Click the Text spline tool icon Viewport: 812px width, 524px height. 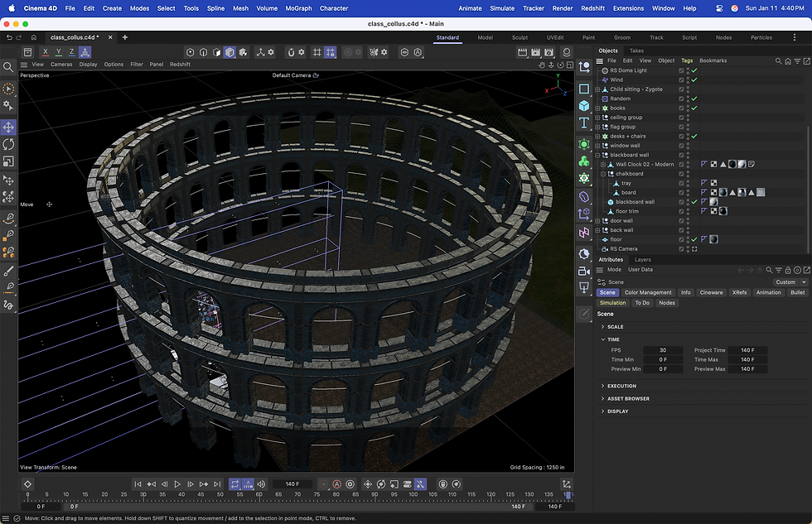[584, 123]
